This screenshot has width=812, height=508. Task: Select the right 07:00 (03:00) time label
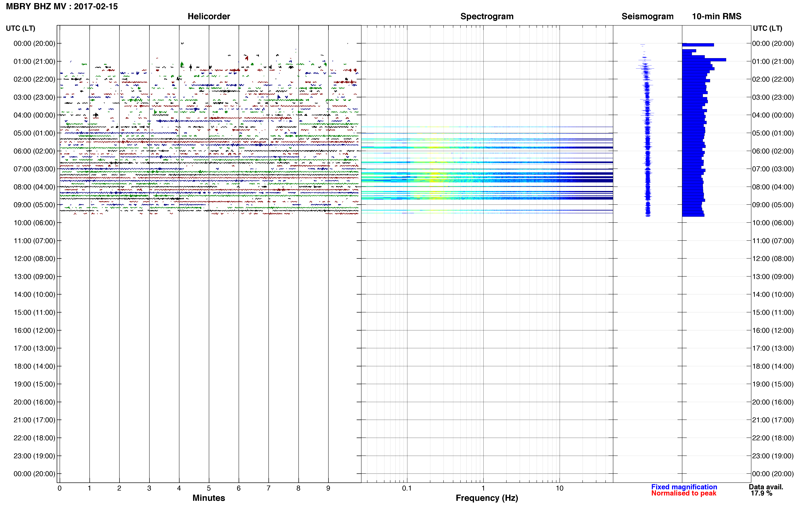[773, 169]
